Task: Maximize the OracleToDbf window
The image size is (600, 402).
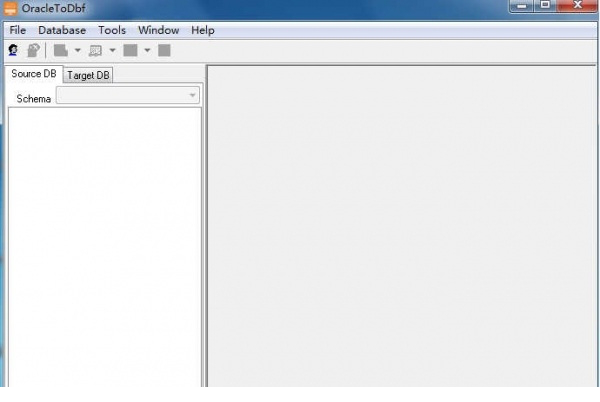Action: pos(545,5)
